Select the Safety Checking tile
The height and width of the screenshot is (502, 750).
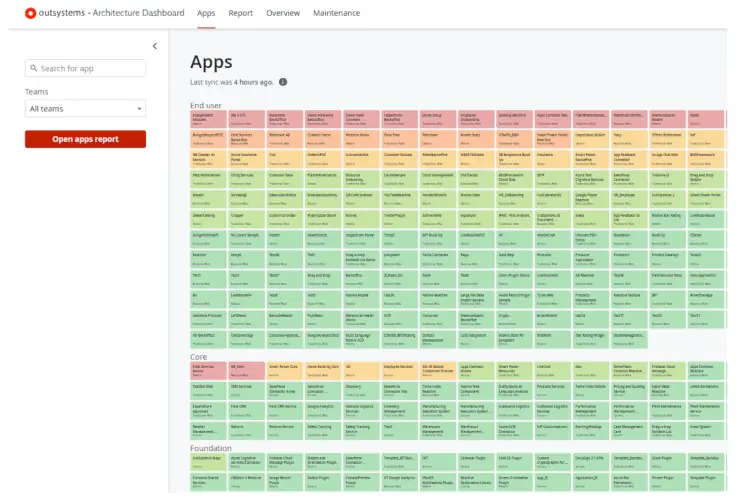tap(323, 431)
